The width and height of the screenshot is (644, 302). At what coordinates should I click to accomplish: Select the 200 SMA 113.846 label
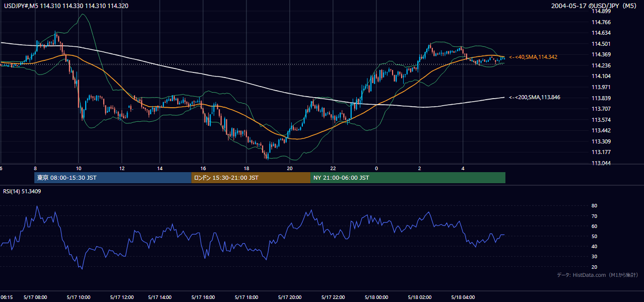pos(535,97)
